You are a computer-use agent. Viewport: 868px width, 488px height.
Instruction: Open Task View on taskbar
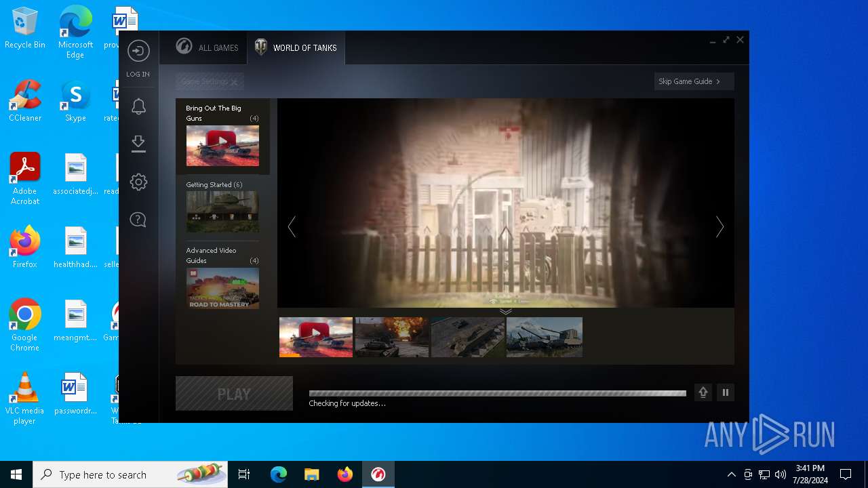click(x=244, y=474)
